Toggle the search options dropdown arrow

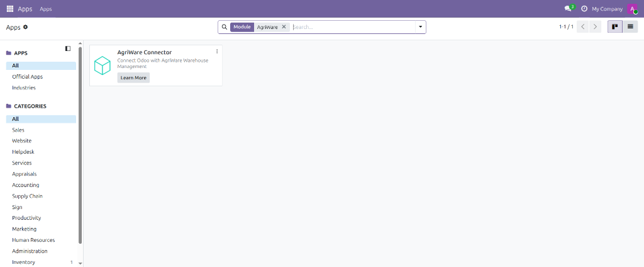click(x=421, y=26)
